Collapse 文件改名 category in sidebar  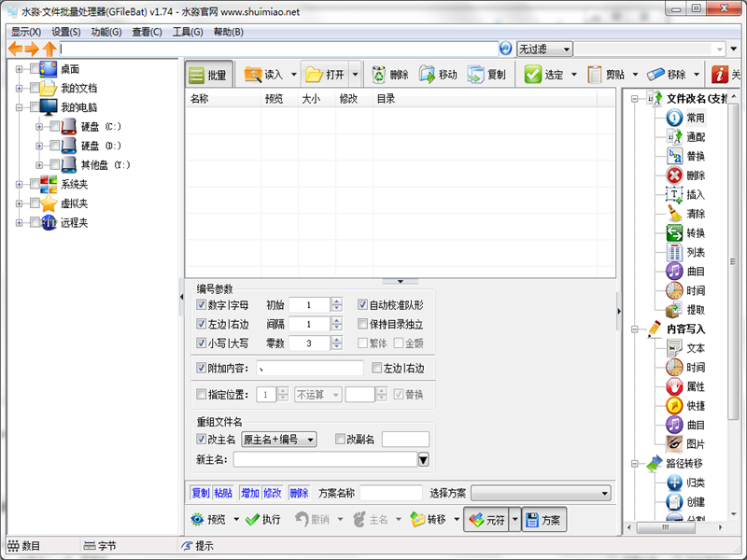(x=634, y=99)
